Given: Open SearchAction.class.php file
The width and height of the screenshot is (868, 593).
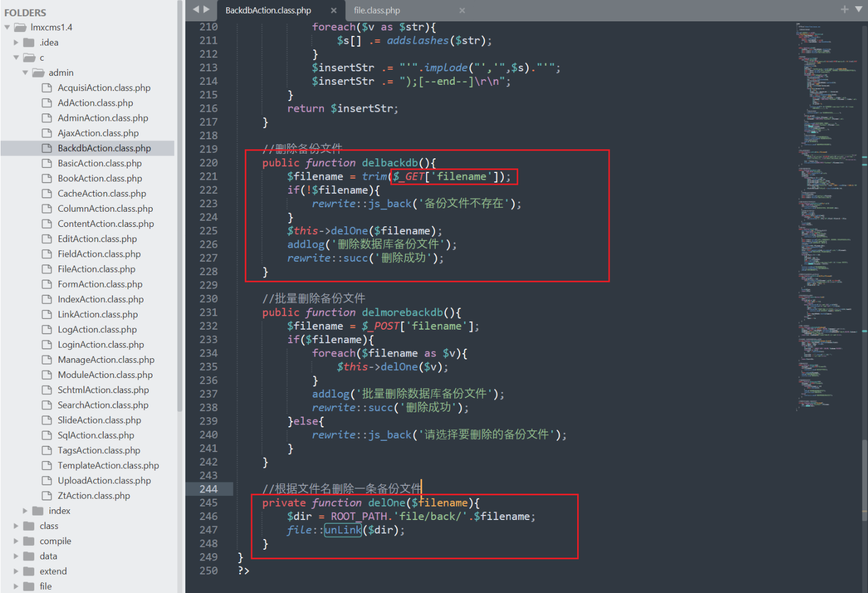Looking at the screenshot, I should (x=103, y=406).
